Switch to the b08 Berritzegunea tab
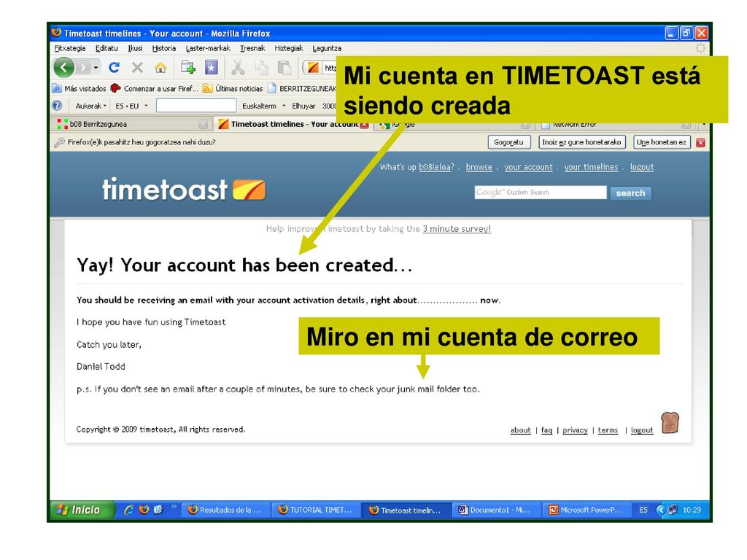 [x=126, y=124]
